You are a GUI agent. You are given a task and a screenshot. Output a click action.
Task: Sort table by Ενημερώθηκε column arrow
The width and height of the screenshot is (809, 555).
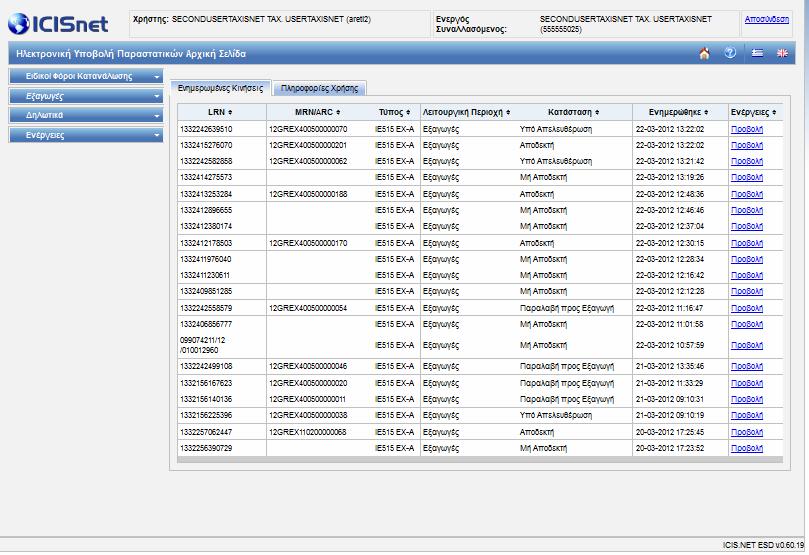[706, 112]
